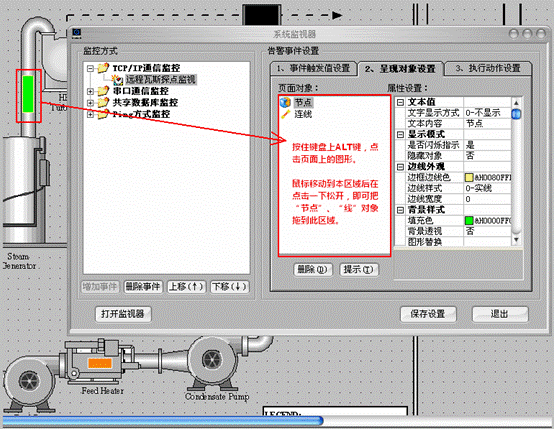This screenshot has height=429, width=554.
Task: Click the 删除(D) button
Action: point(313,270)
